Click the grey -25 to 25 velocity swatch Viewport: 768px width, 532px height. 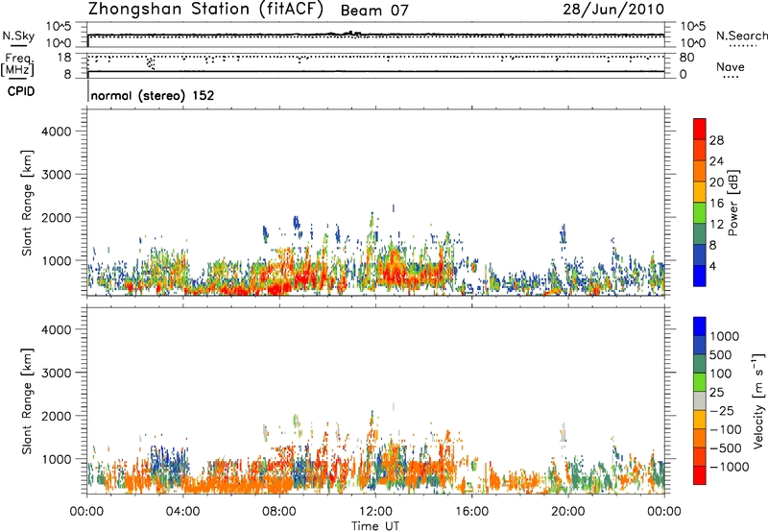click(x=700, y=401)
